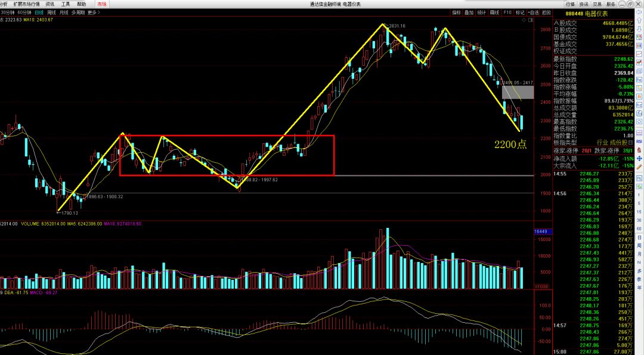
Task: Click +自选 to add to watchlist
Action: click(x=534, y=13)
